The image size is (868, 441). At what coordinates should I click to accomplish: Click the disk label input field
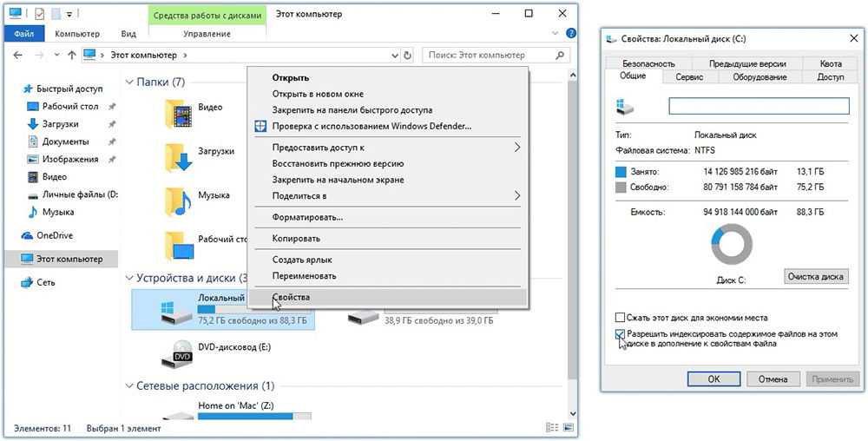click(x=759, y=106)
